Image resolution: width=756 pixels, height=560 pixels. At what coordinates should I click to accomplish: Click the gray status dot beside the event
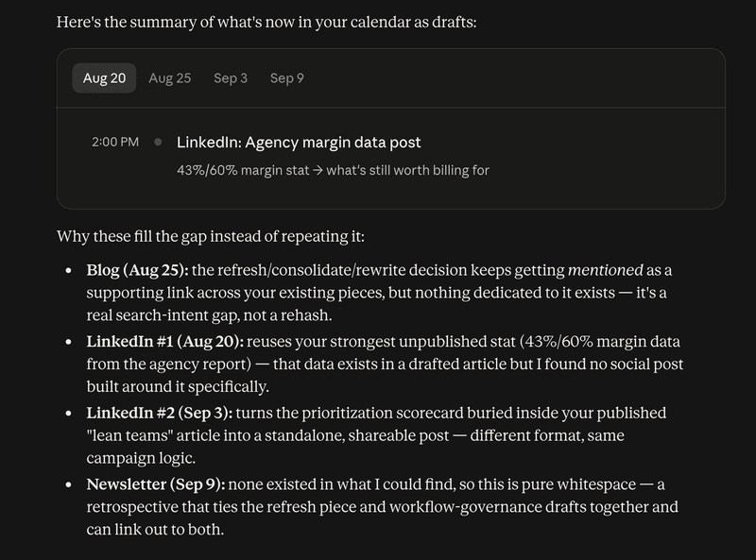pos(158,142)
